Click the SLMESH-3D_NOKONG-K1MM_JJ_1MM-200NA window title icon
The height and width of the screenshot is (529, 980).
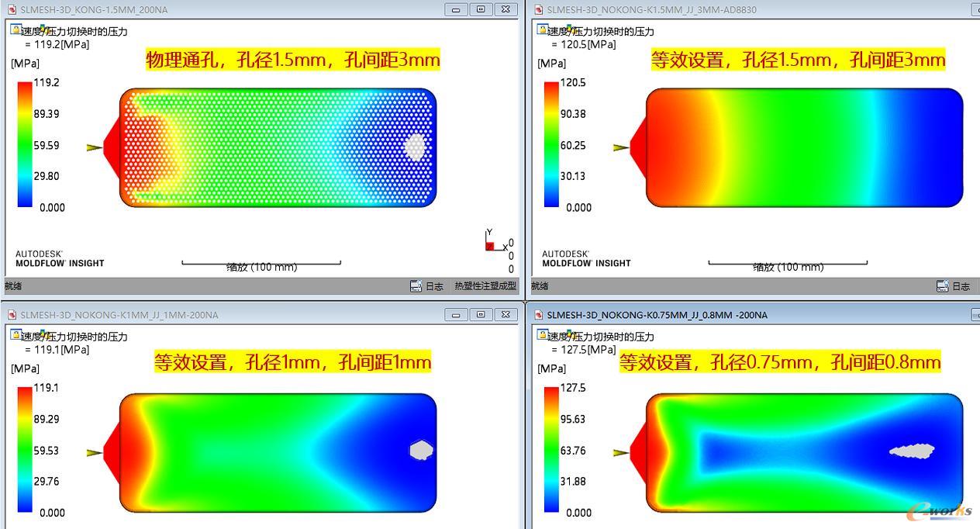(12, 315)
